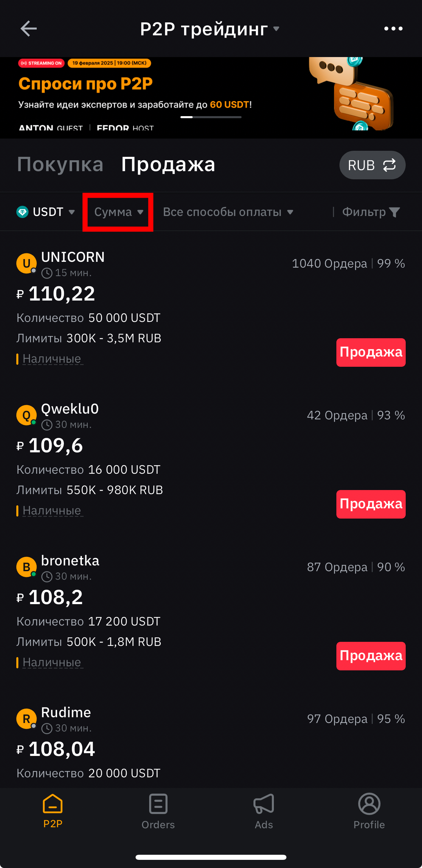The height and width of the screenshot is (868, 422).
Task: Go to the Profile icon
Action: coord(369,804)
